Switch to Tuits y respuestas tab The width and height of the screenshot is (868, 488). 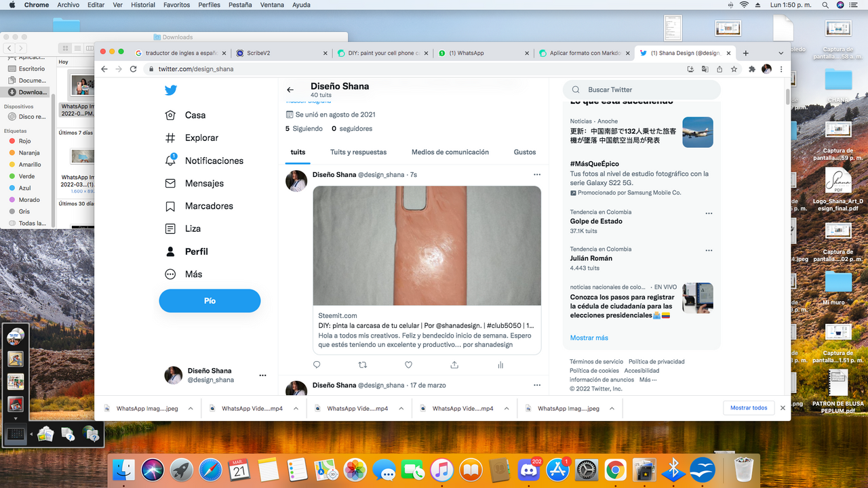(x=359, y=152)
